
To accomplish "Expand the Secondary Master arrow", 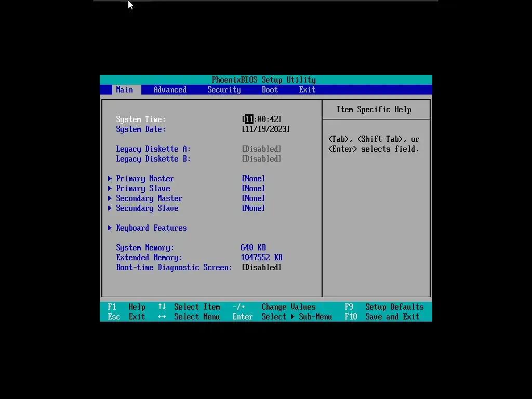I will pos(110,198).
